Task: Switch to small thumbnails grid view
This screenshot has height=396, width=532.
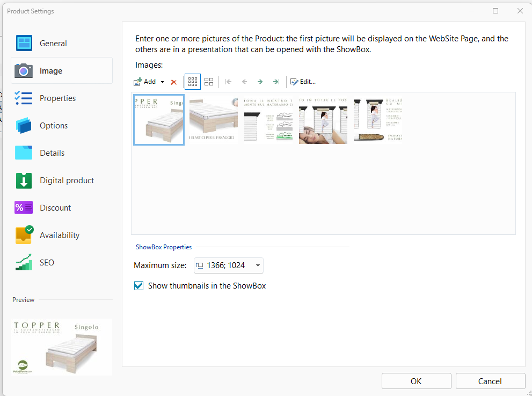Action: click(x=193, y=82)
